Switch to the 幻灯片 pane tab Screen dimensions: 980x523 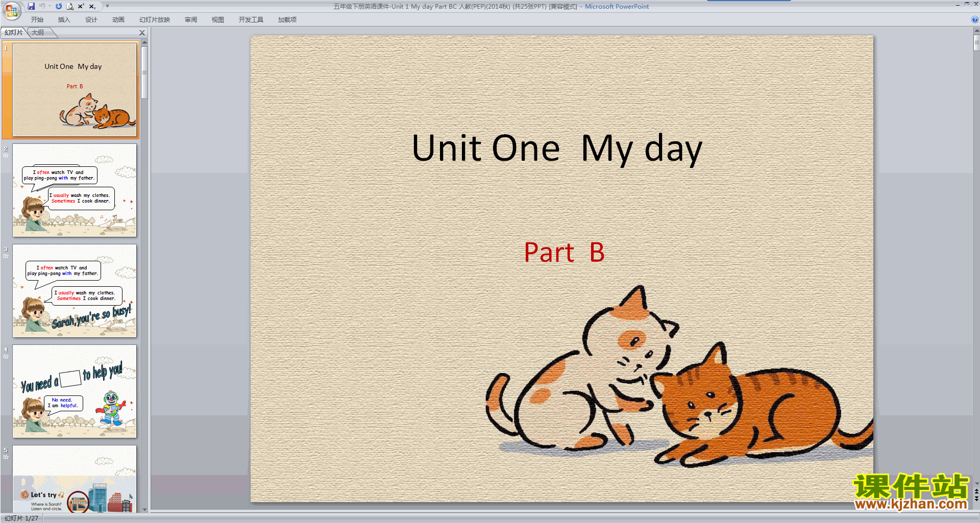tap(14, 33)
